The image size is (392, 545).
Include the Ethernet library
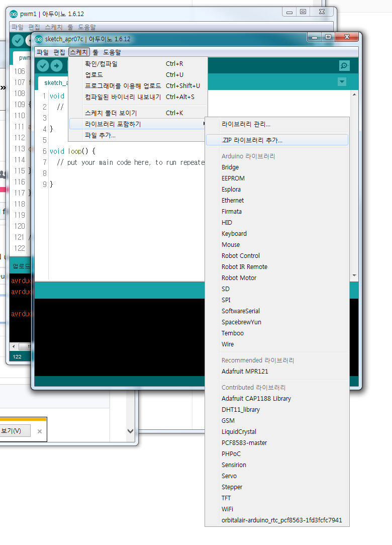click(277, 201)
